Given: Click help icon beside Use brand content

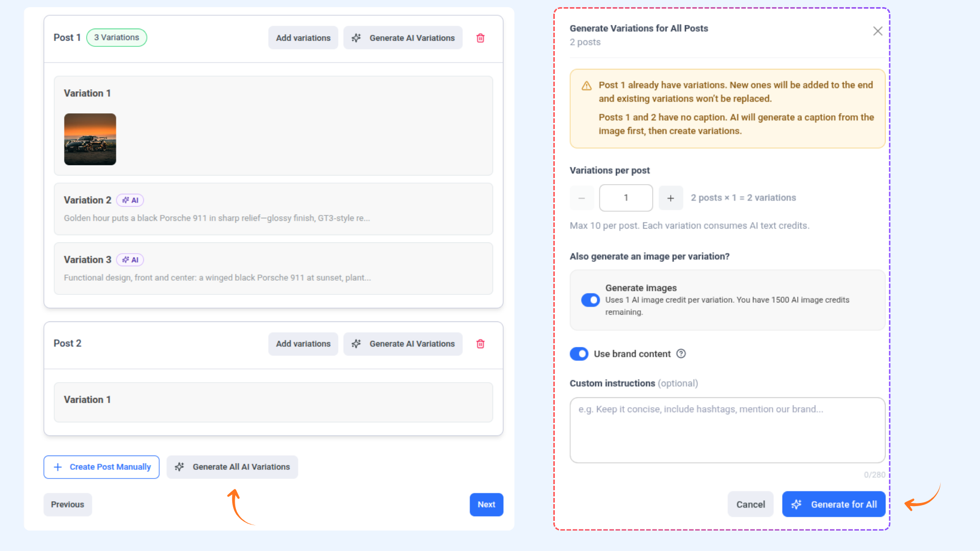Looking at the screenshot, I should tap(681, 354).
